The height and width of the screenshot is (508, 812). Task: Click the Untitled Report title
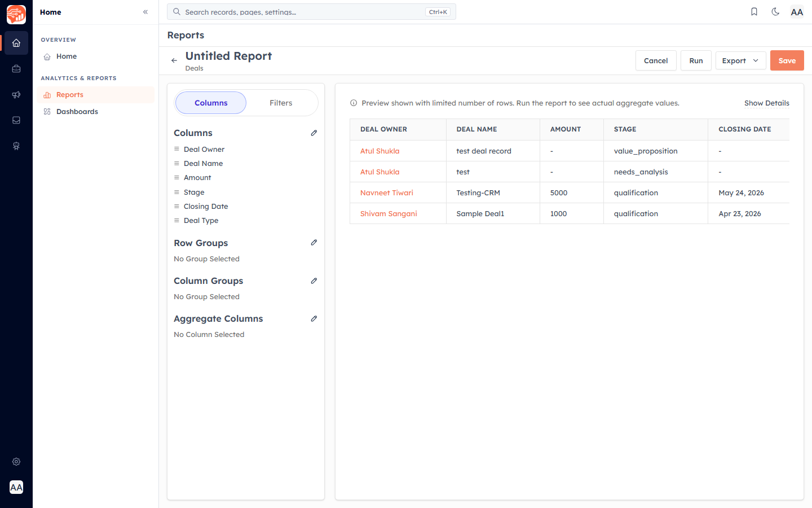228,56
